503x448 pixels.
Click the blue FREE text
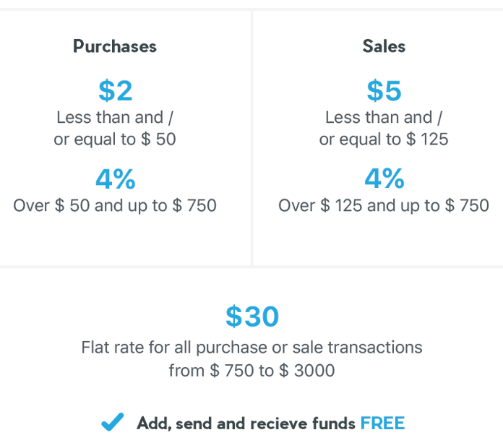pyautogui.click(x=383, y=423)
